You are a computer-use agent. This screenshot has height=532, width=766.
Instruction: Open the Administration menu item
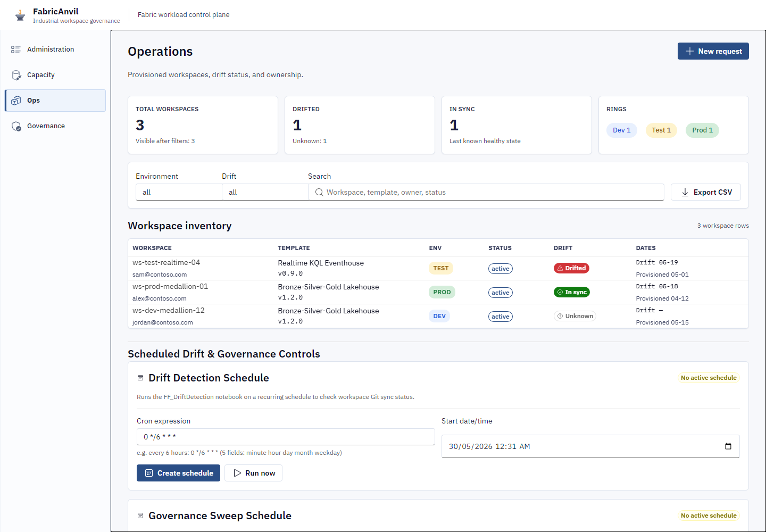tap(55, 49)
